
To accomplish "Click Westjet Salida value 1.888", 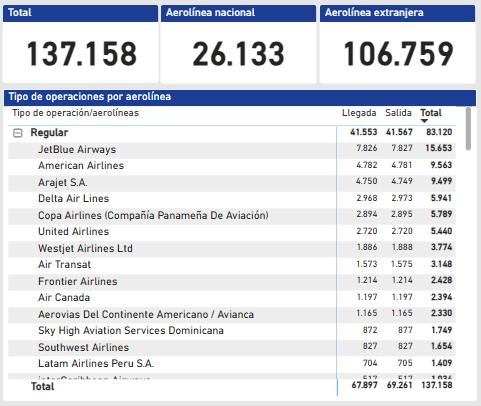I will (402, 247).
